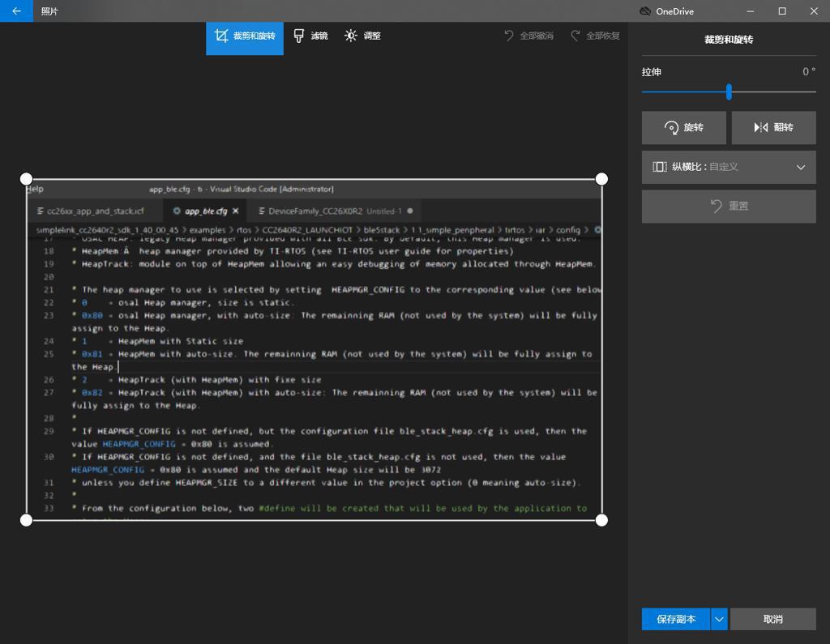
Task: Click the bottom-right crop handle
Action: [x=601, y=520]
